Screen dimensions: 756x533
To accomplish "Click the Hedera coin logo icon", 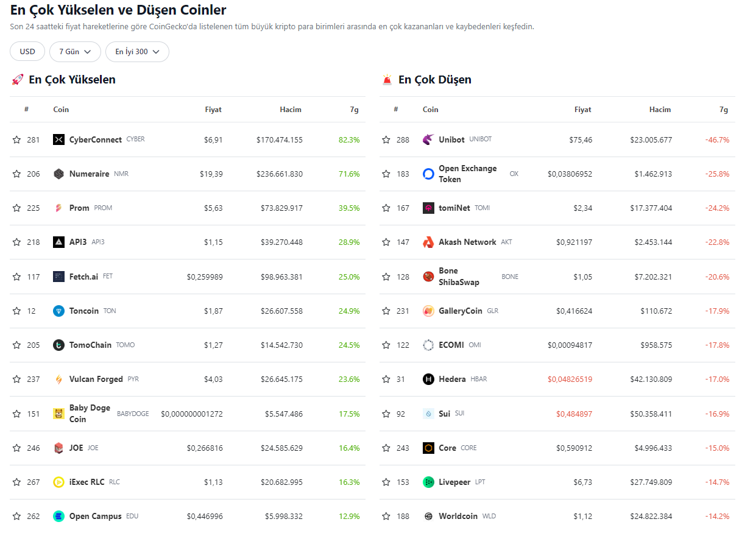I will tap(428, 379).
